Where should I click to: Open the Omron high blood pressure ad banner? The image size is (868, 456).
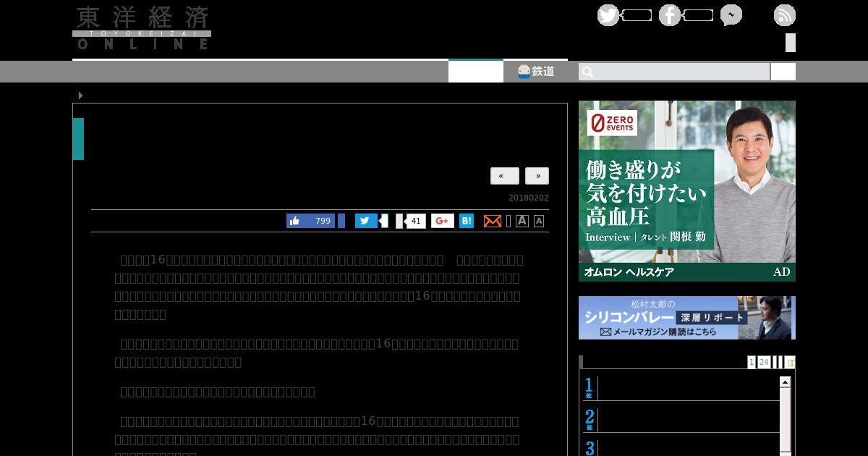point(687,191)
